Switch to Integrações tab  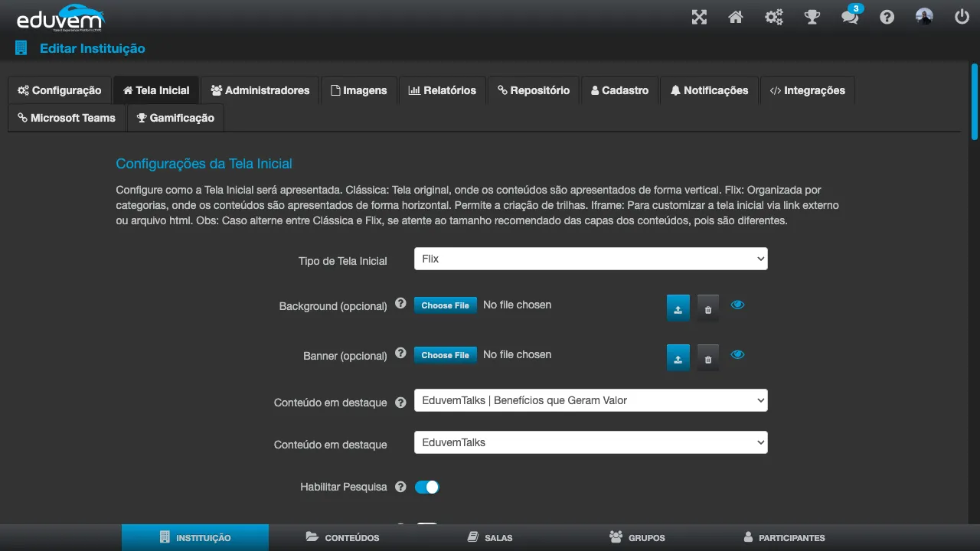[808, 90]
